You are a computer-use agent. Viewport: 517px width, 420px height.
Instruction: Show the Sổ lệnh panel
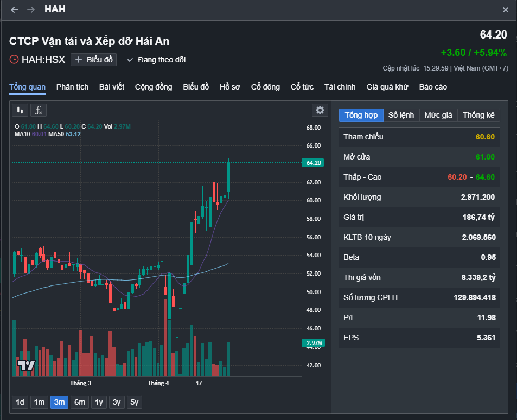click(x=401, y=115)
